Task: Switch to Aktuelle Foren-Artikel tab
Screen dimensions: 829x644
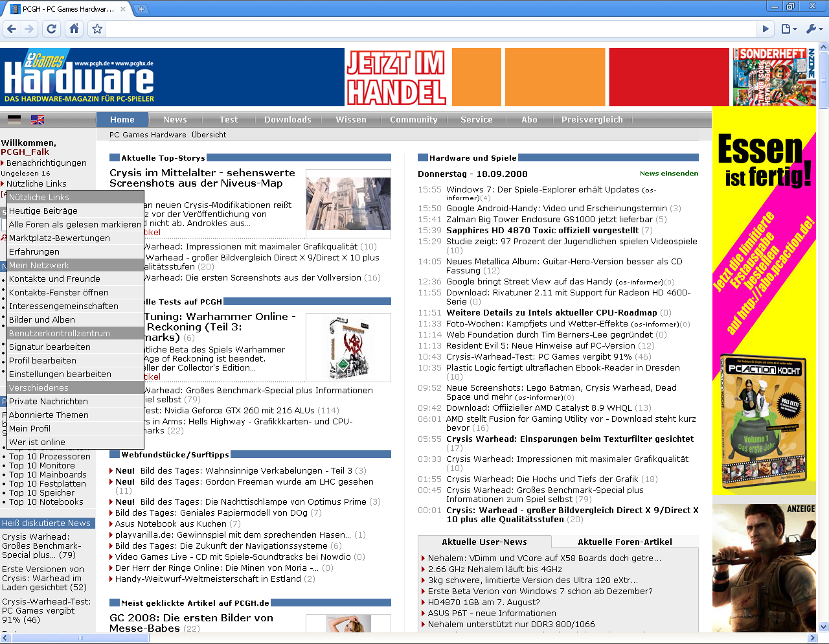Action: [x=625, y=542]
